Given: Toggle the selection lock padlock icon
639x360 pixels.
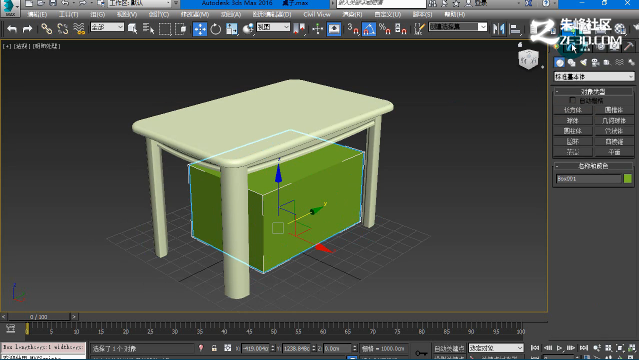Looking at the screenshot, I should click(214, 348).
